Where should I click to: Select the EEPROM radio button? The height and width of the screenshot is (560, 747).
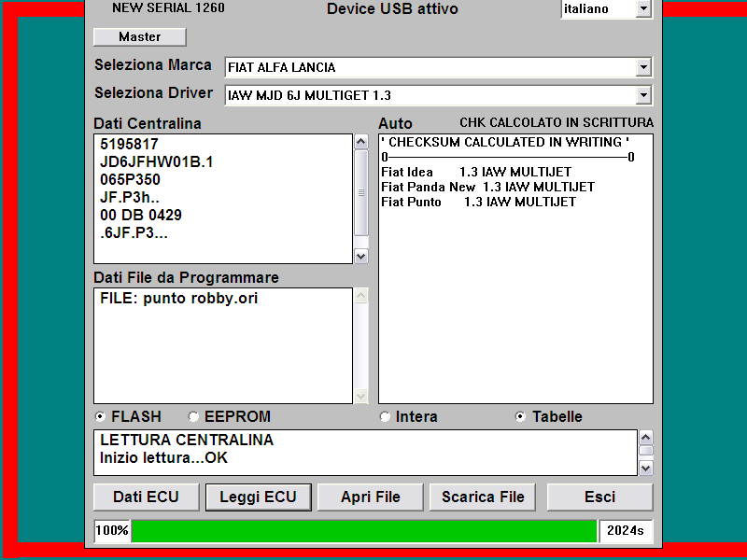tap(194, 417)
